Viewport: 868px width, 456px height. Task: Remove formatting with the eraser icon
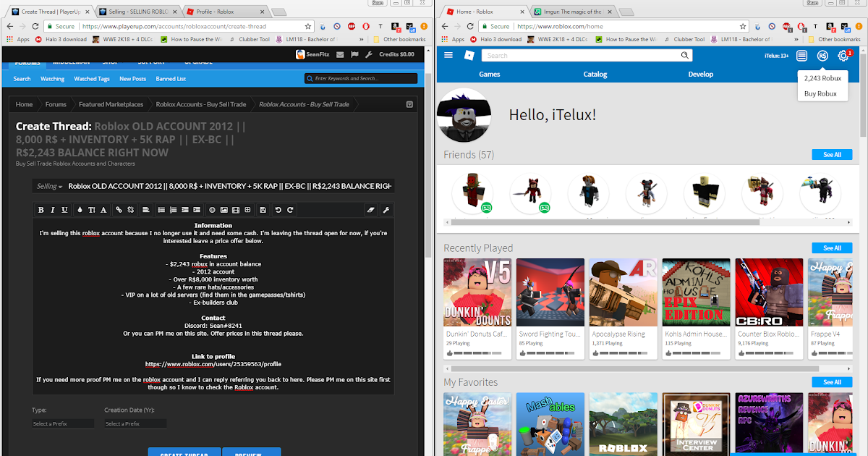(370, 210)
